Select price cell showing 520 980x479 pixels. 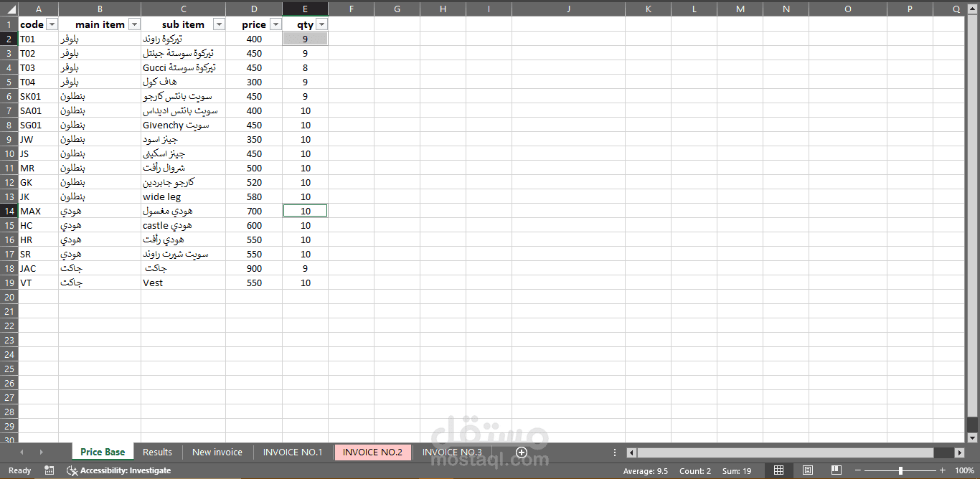click(x=254, y=182)
